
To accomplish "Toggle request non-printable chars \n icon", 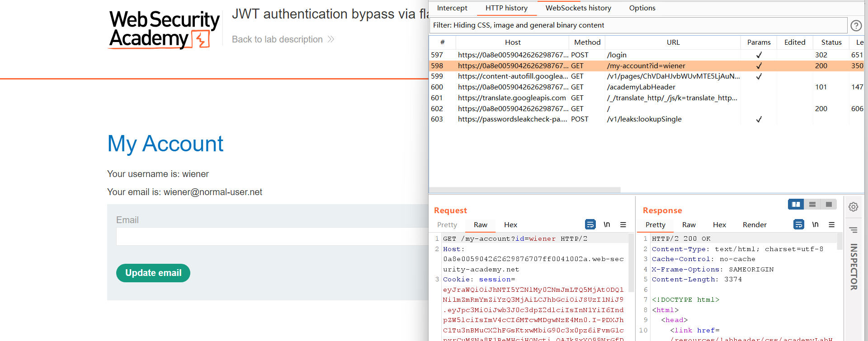I will click(607, 224).
